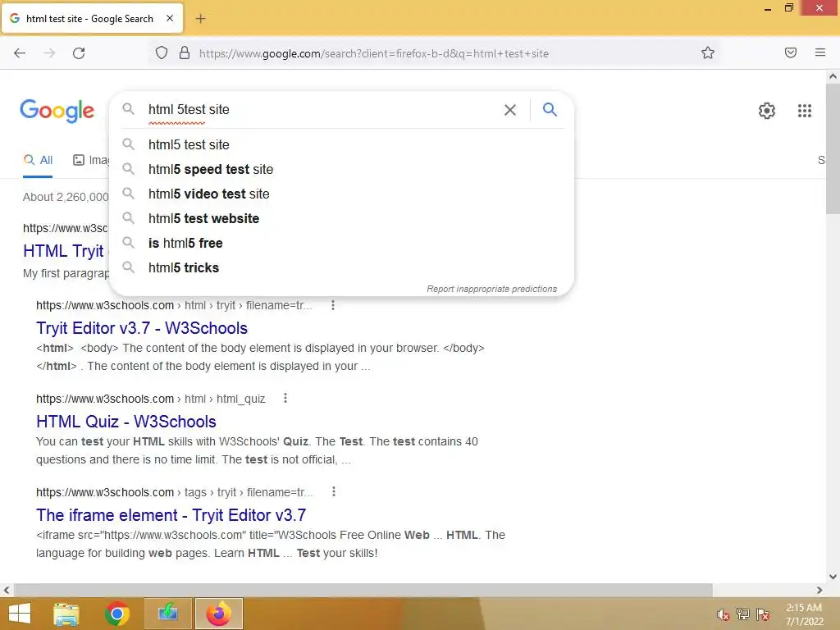Clear the Google search box
This screenshot has height=630, width=840.
click(510, 110)
